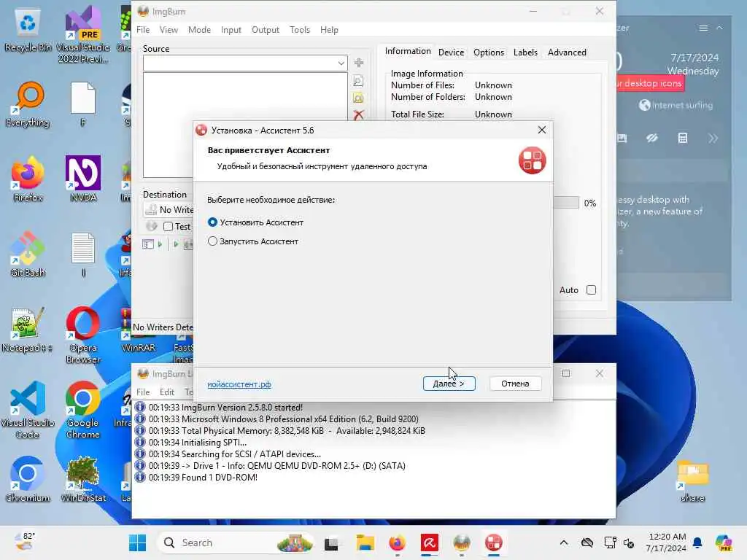
Task: Open the ImgBurn View menu
Action: tap(169, 29)
